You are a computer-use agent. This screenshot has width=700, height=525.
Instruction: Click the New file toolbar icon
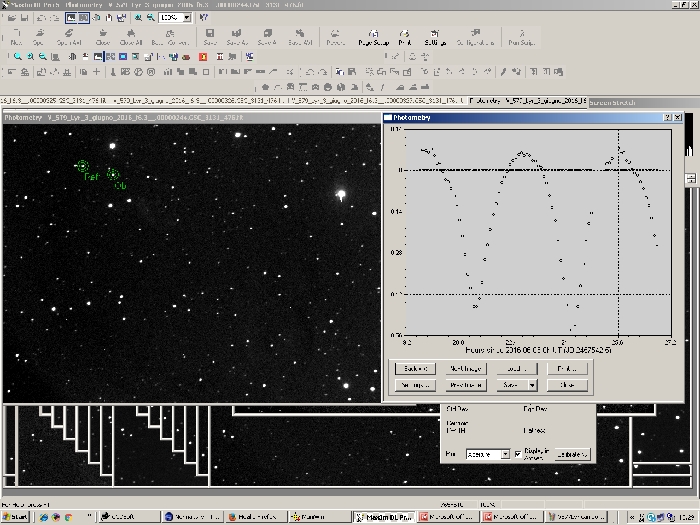(17, 37)
